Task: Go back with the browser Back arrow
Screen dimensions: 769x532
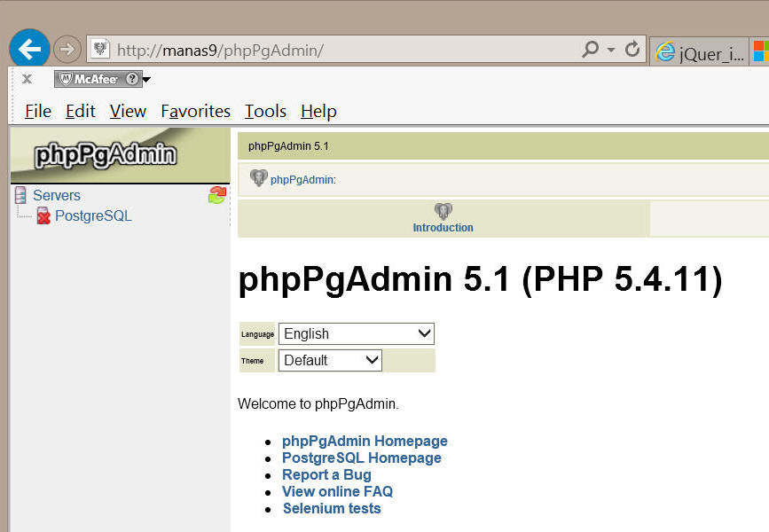Action: tap(29, 49)
